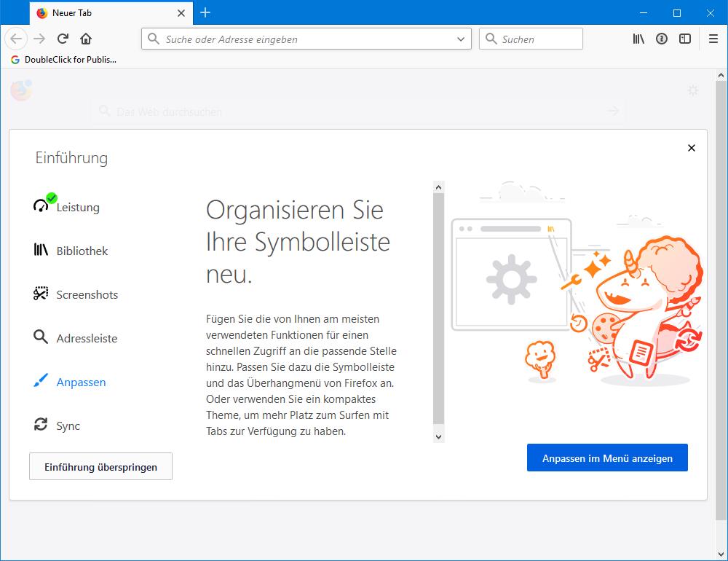
Task: Click the Leistung speedometer icon
Action: pos(41,205)
